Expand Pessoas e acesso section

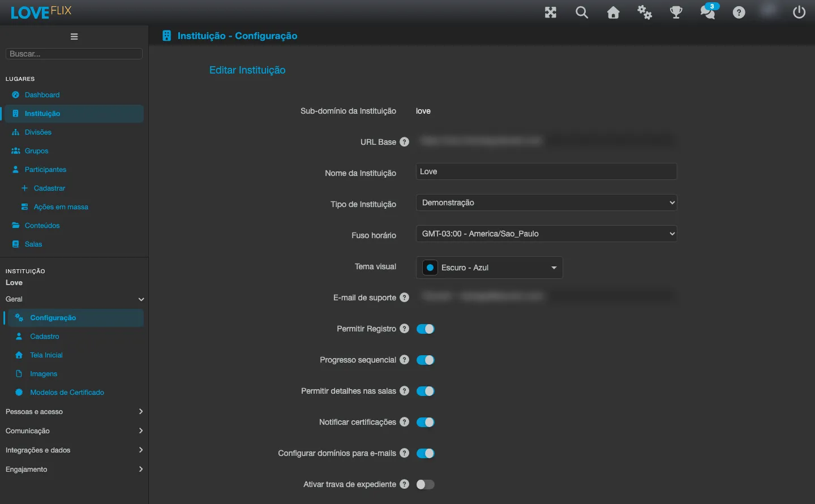(x=74, y=412)
